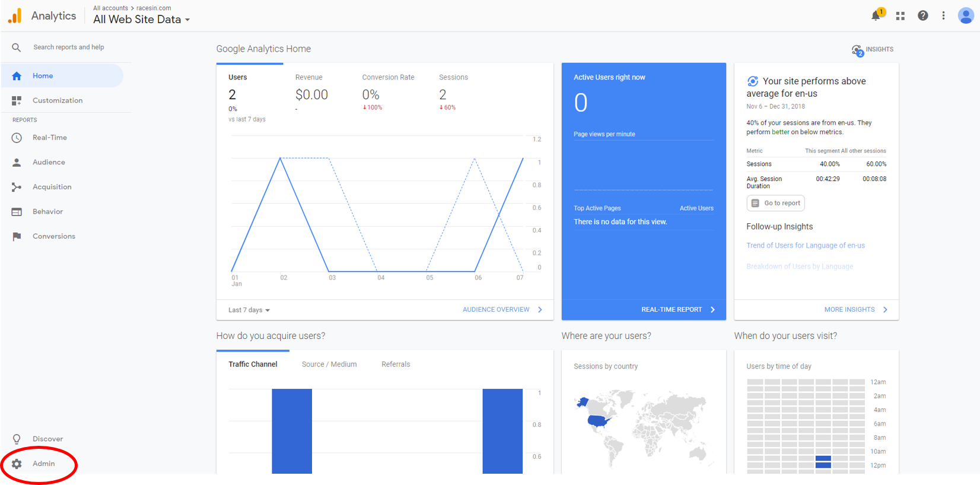
Task: Click the user account avatar
Action: (x=965, y=16)
